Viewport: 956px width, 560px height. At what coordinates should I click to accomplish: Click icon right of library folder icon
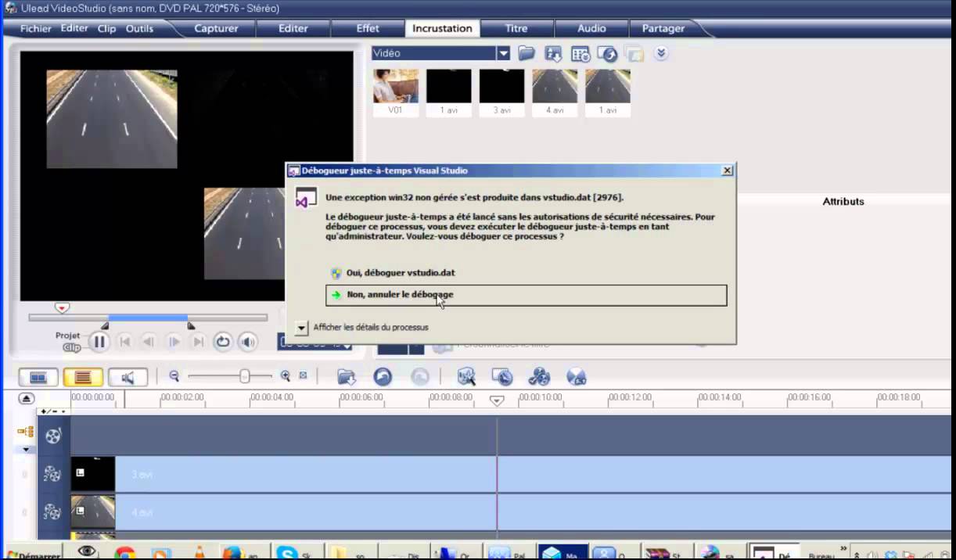553,53
